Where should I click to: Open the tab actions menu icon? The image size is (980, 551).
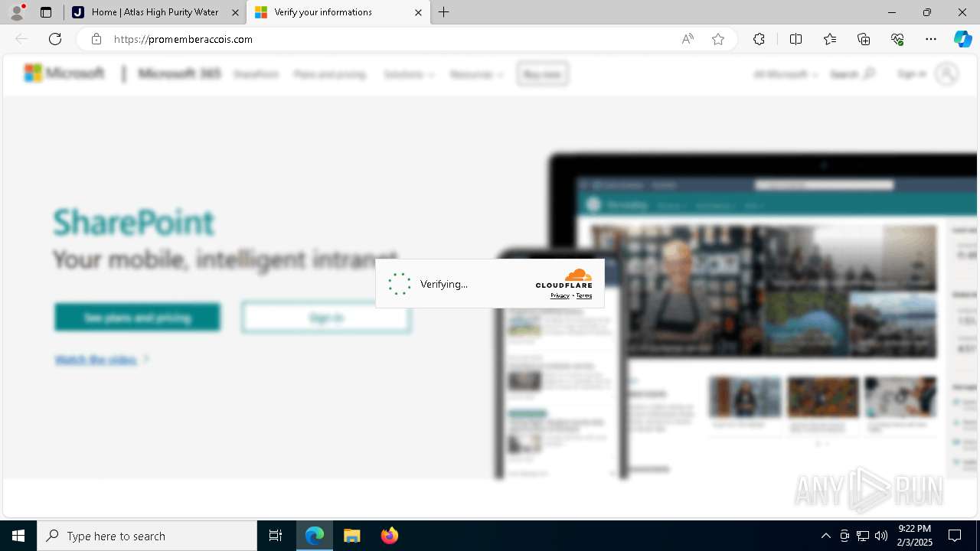pyautogui.click(x=46, y=12)
